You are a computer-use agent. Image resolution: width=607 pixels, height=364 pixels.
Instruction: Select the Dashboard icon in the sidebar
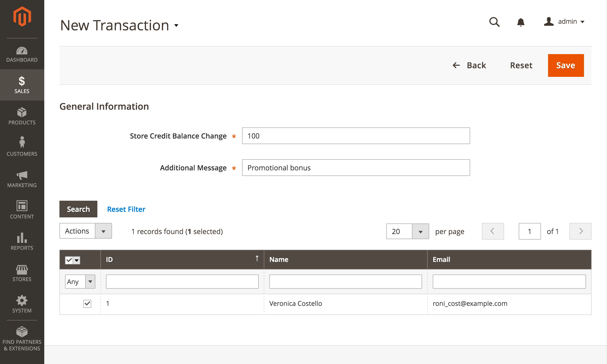pyautogui.click(x=22, y=50)
